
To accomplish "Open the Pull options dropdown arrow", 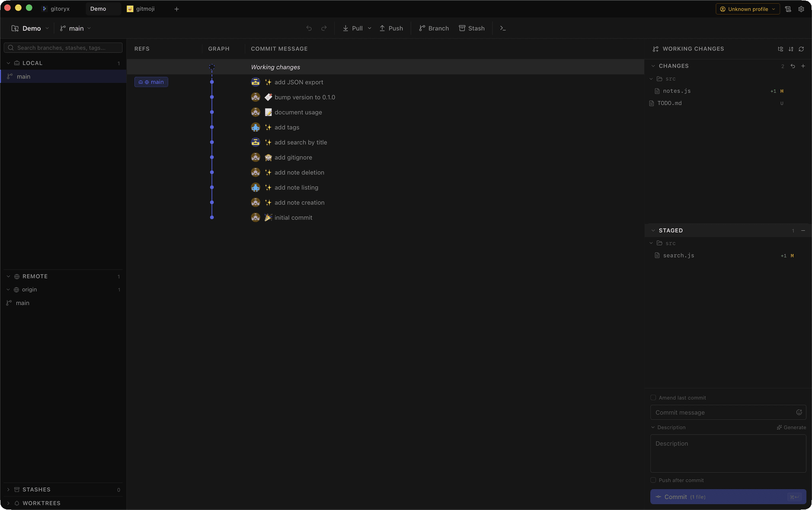I will (370, 28).
